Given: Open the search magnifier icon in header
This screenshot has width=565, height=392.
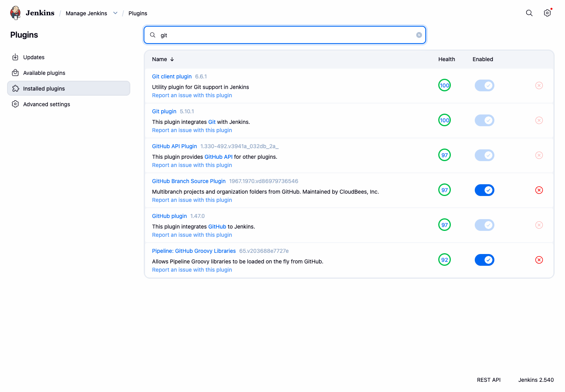Looking at the screenshot, I should (x=529, y=13).
